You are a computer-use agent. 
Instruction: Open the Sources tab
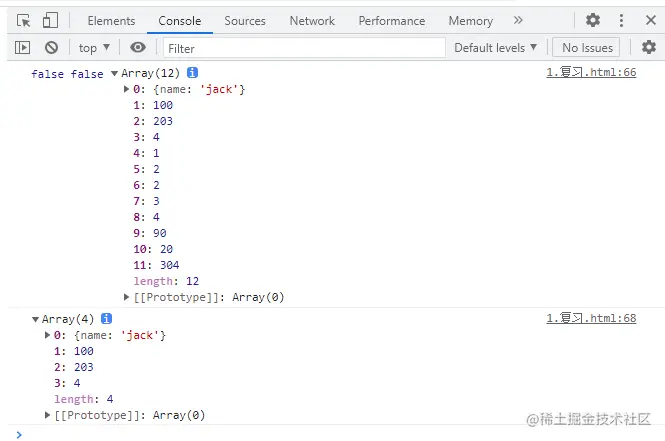click(245, 21)
